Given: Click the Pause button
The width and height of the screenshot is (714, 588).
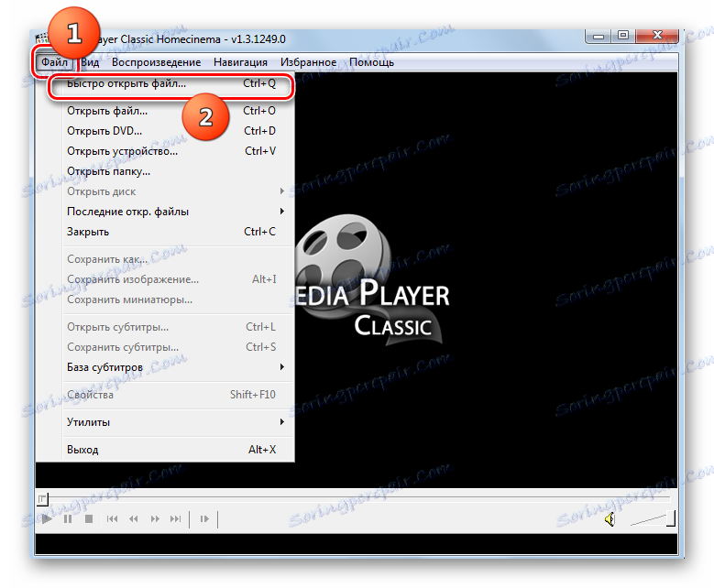Looking at the screenshot, I should 68,518.
